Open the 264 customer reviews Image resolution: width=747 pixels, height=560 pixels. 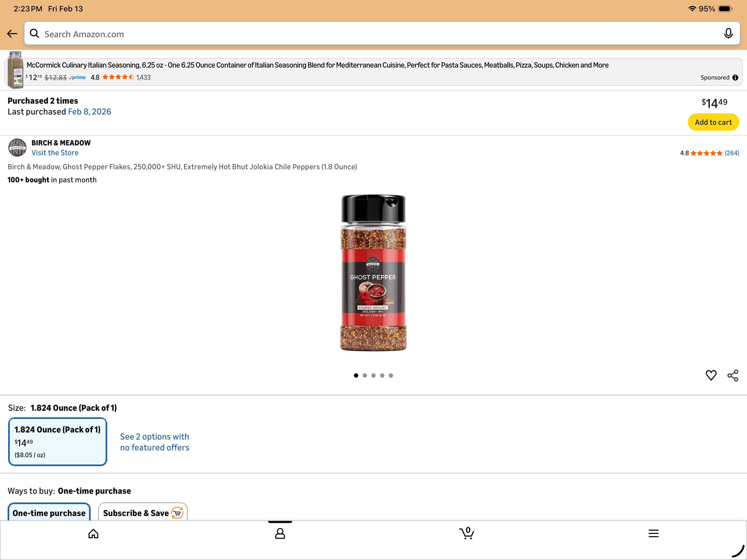click(732, 153)
